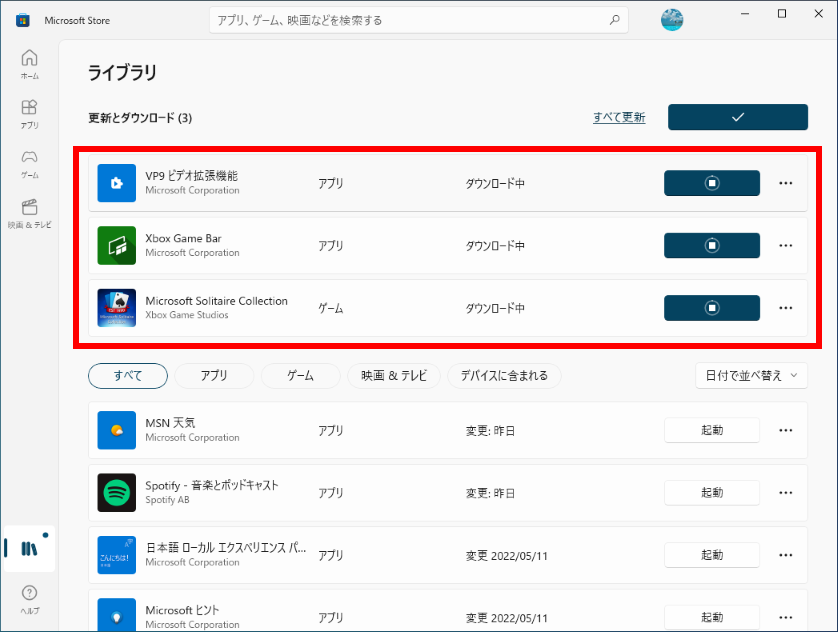Focus the search box アプリ、ゲーム、映画などを検索する
The image size is (838, 632).
coord(418,20)
